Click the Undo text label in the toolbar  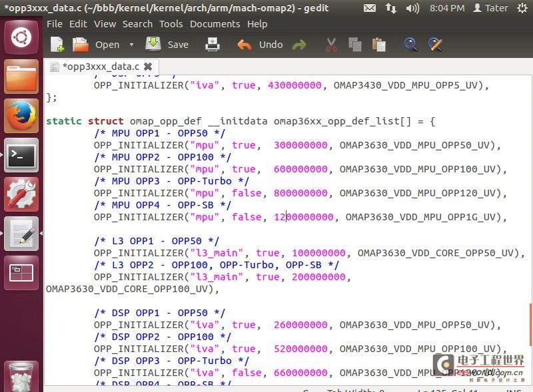[271, 45]
